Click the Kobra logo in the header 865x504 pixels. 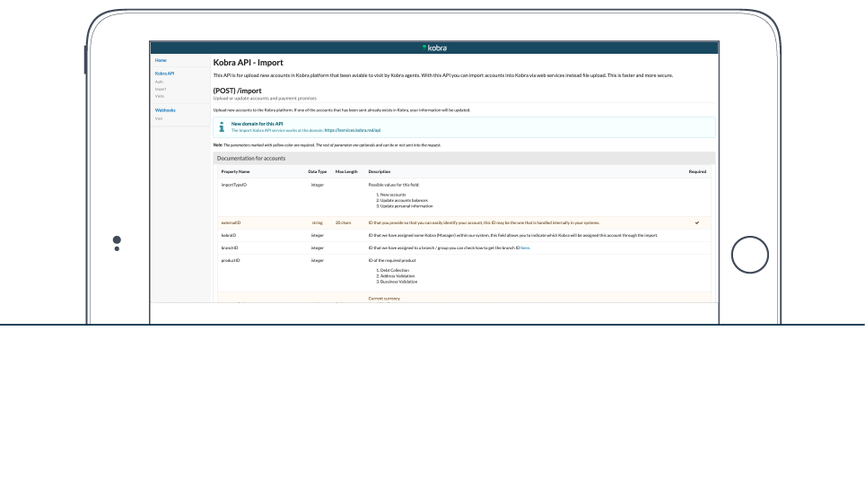coord(434,48)
